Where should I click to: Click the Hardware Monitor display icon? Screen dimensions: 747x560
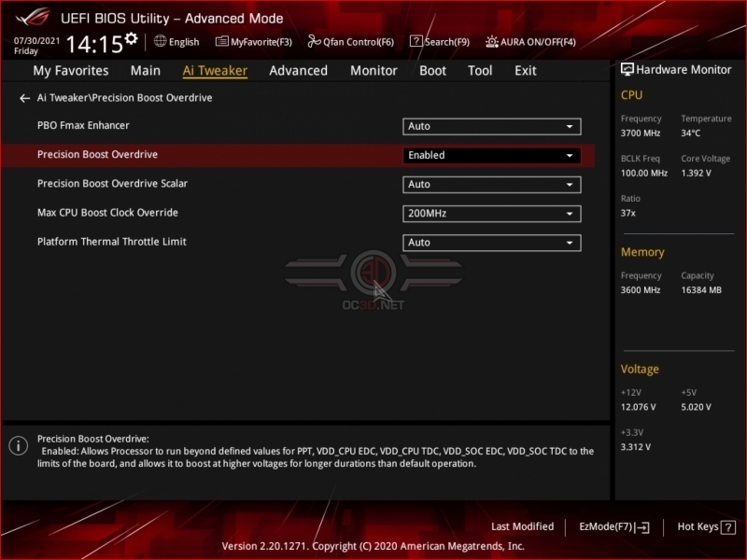point(627,69)
